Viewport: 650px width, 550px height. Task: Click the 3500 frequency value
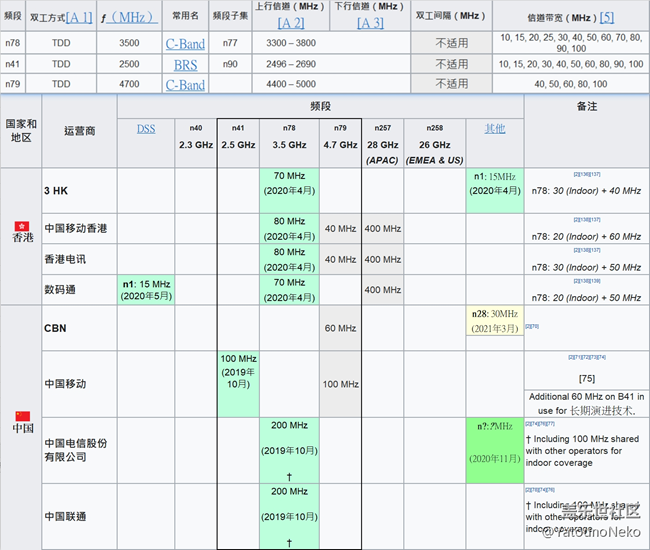pyautogui.click(x=129, y=43)
